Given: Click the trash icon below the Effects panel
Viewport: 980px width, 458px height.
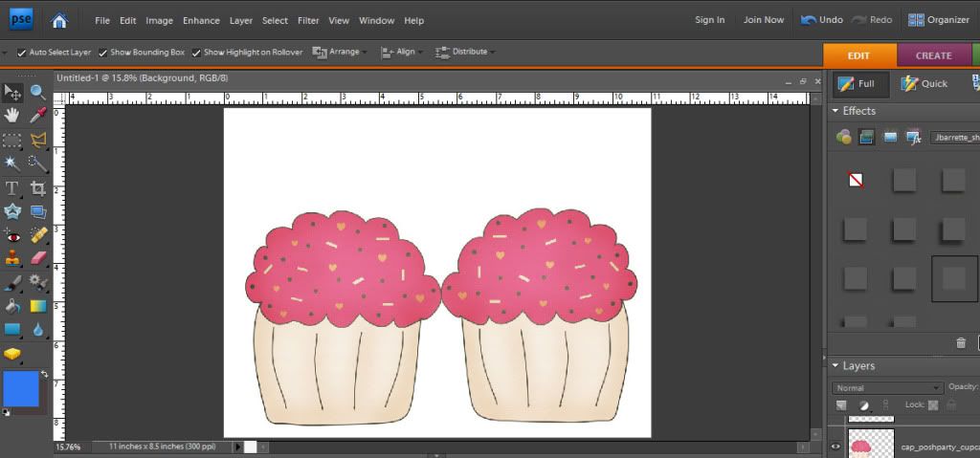Looking at the screenshot, I should pos(961,342).
